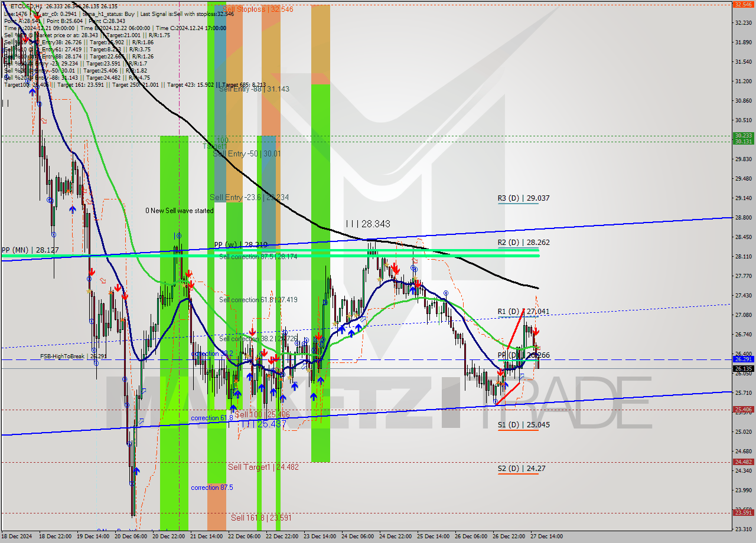Viewport: 756px width, 543px height.
Task: Click the R2 (D) | 28.262 pivot label
Action: [523, 242]
